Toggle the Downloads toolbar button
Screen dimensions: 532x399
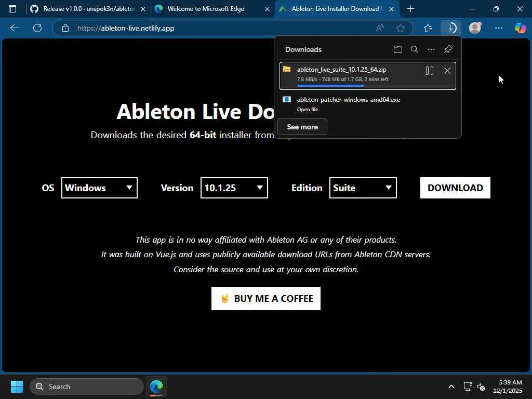pyautogui.click(x=451, y=28)
